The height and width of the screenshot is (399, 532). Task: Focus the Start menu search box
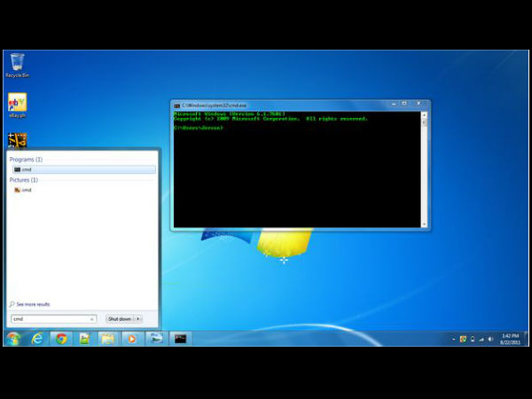[x=53, y=319]
